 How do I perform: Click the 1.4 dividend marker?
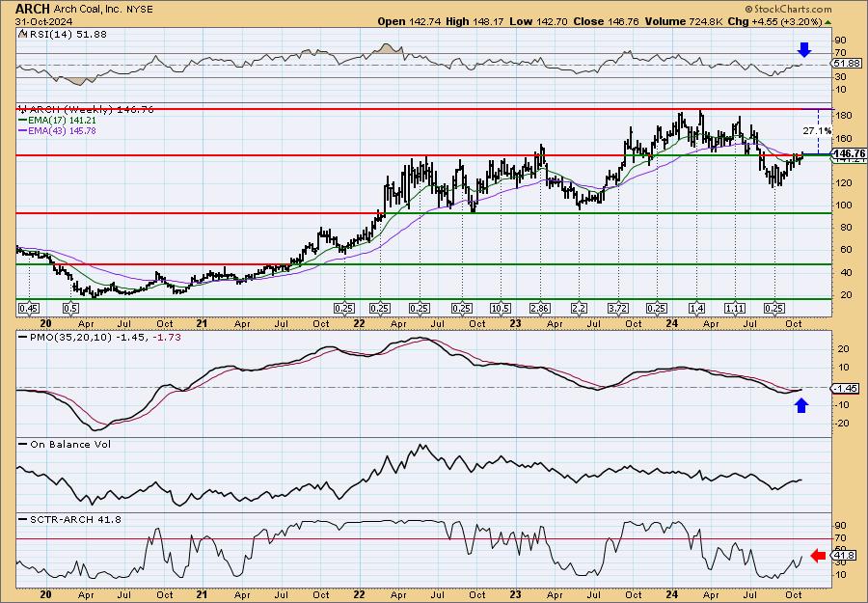tap(696, 309)
